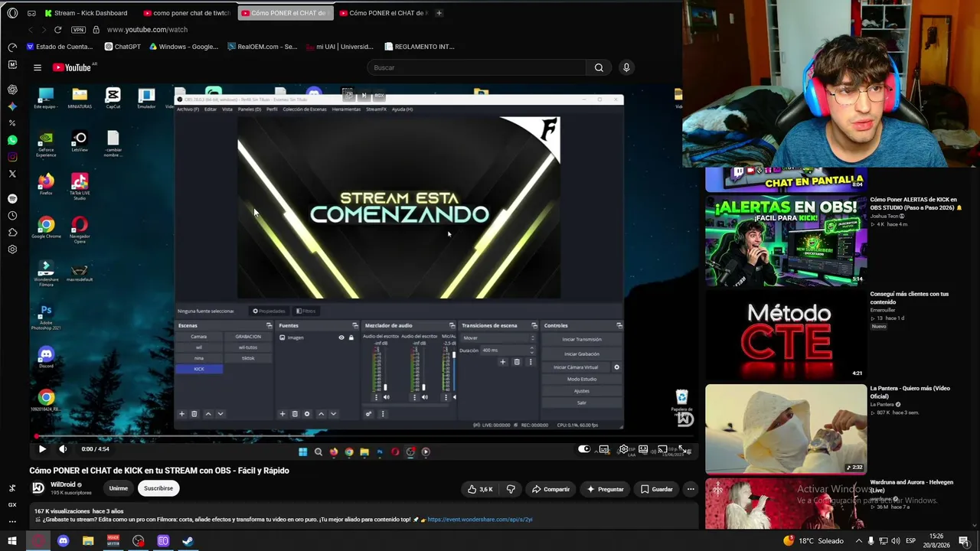Toggle lock on the Imagen source

coord(351,337)
